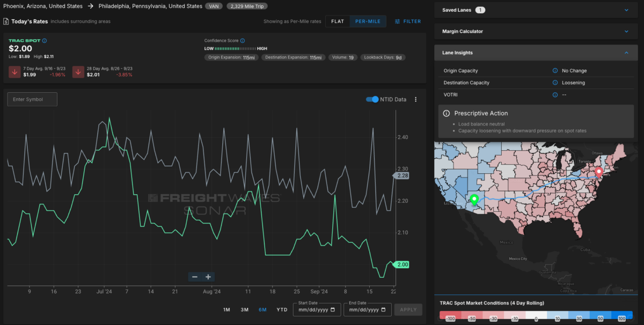Click the info icon beside TRAC SPOT
The height and width of the screenshot is (325, 644).
tap(45, 41)
